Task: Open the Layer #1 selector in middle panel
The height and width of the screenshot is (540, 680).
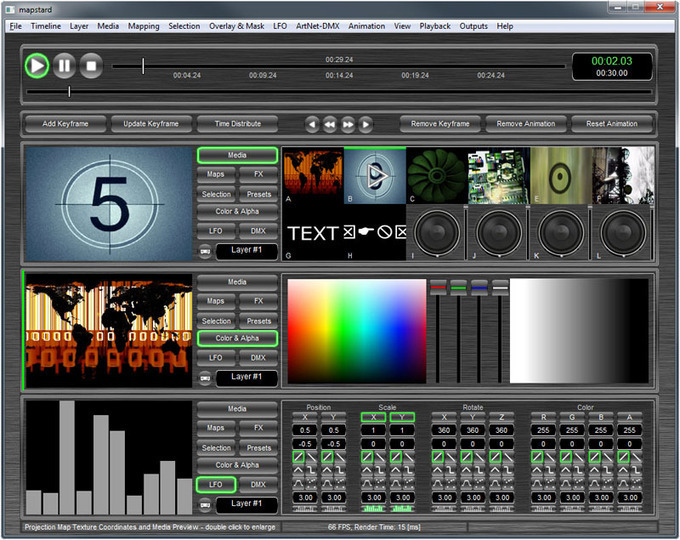Action: [x=245, y=377]
